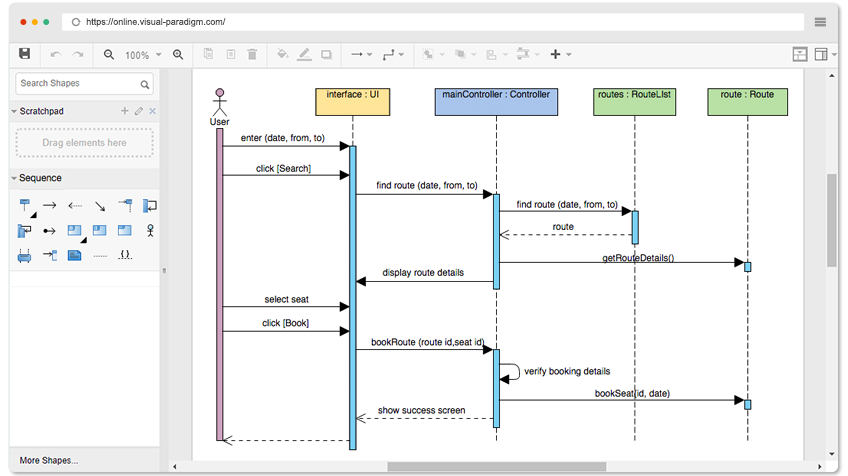This screenshot has height=476, width=848.
Task: Reload the page with refresh icon
Action: [x=76, y=22]
